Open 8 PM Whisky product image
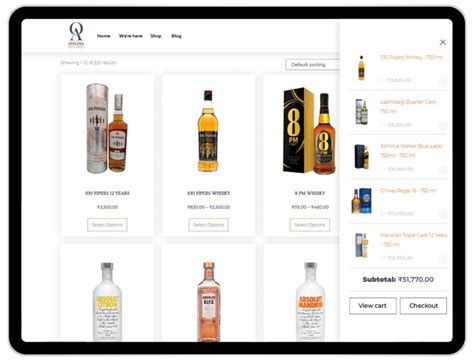 tap(310, 131)
